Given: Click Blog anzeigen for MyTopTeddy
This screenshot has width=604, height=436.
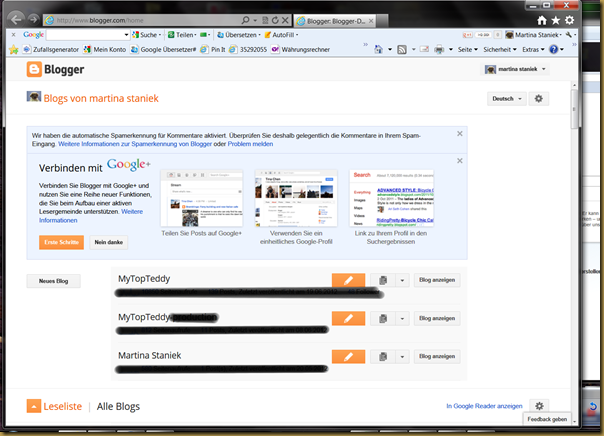Looking at the screenshot, I should (437, 280).
